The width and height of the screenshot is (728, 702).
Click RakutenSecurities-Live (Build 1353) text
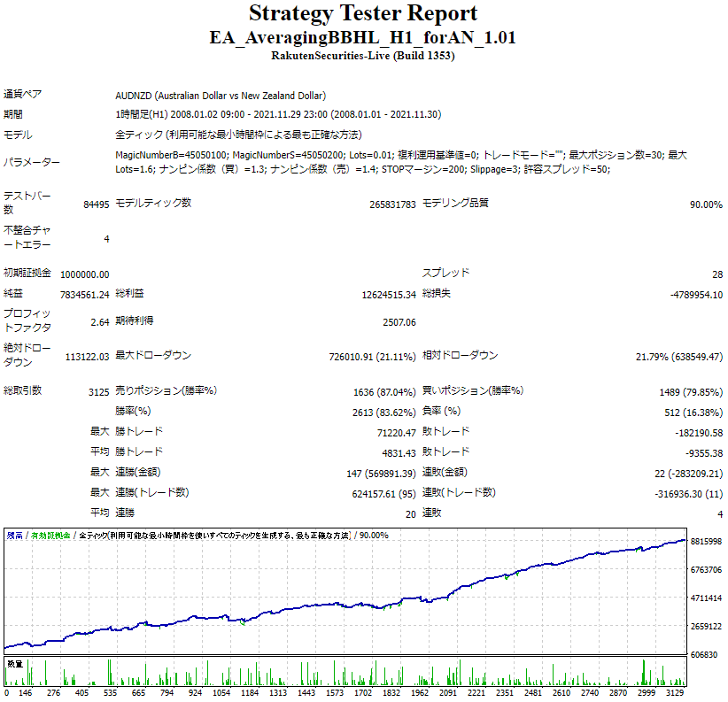click(362, 56)
